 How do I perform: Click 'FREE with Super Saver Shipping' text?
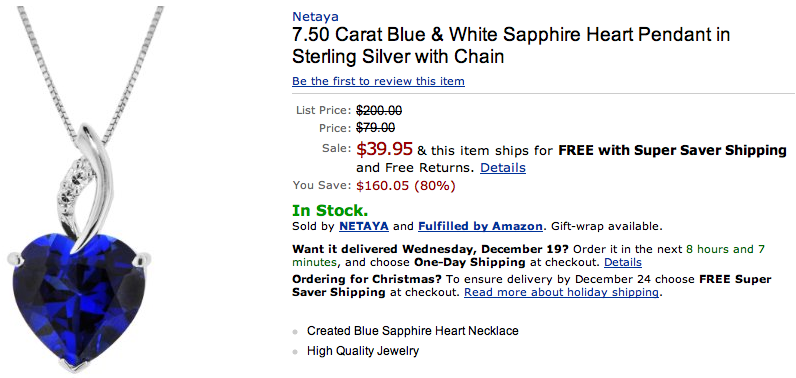(673, 151)
